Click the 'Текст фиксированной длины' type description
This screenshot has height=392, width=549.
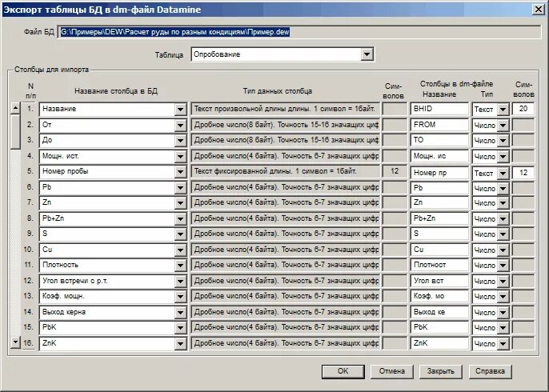[285, 171]
